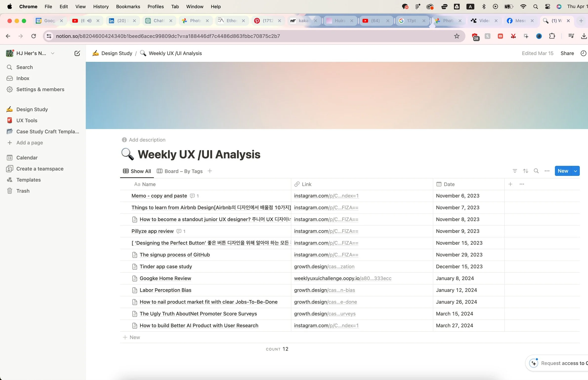The image size is (588, 380).
Task: Add a property column plus icon
Action: [x=510, y=184]
